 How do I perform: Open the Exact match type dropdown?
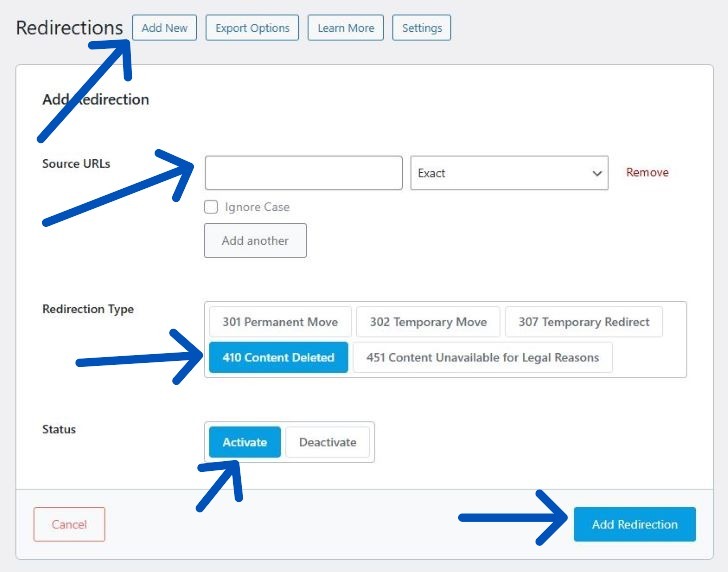click(500, 173)
